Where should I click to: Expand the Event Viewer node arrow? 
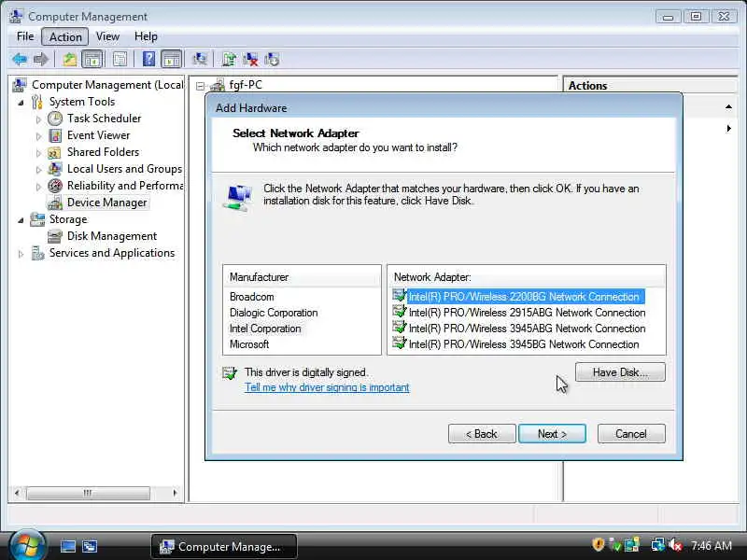tap(38, 136)
